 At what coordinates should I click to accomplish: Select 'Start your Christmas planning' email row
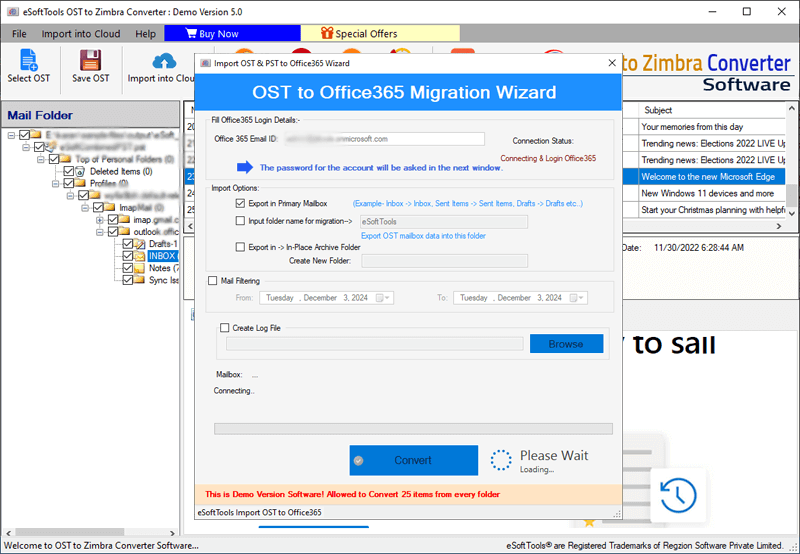click(712, 210)
